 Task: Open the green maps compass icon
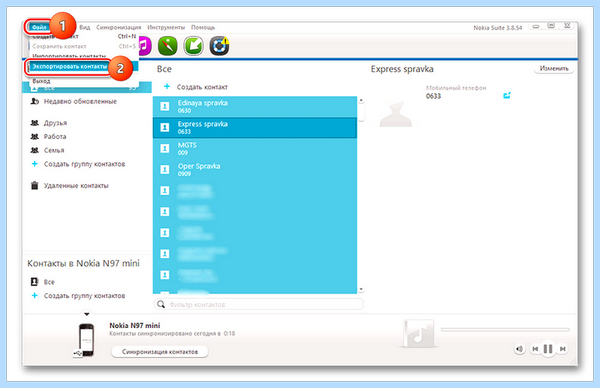tap(168, 46)
